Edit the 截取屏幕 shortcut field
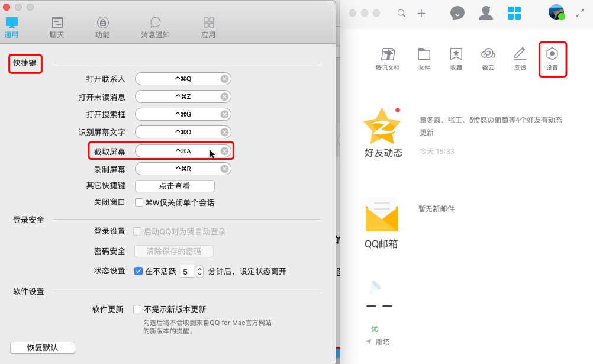This screenshot has height=364, width=593. pyautogui.click(x=183, y=151)
